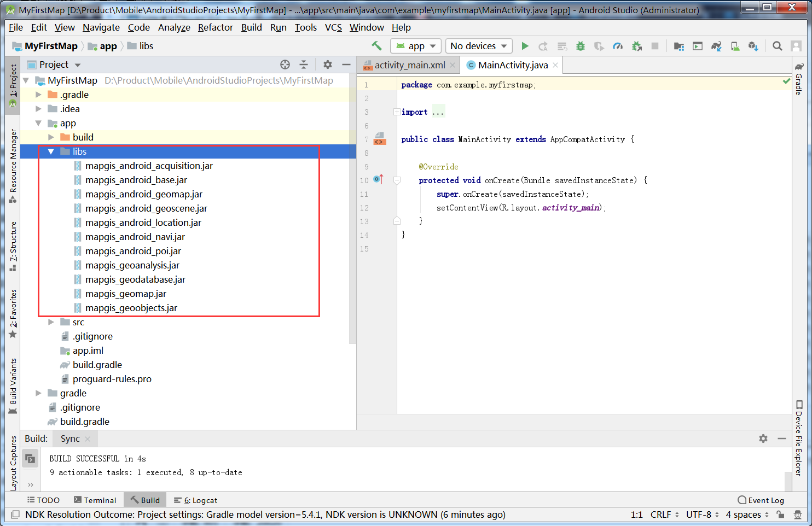Hide the Project panel with minus icon
Screen dimensions: 812x526
pos(346,65)
